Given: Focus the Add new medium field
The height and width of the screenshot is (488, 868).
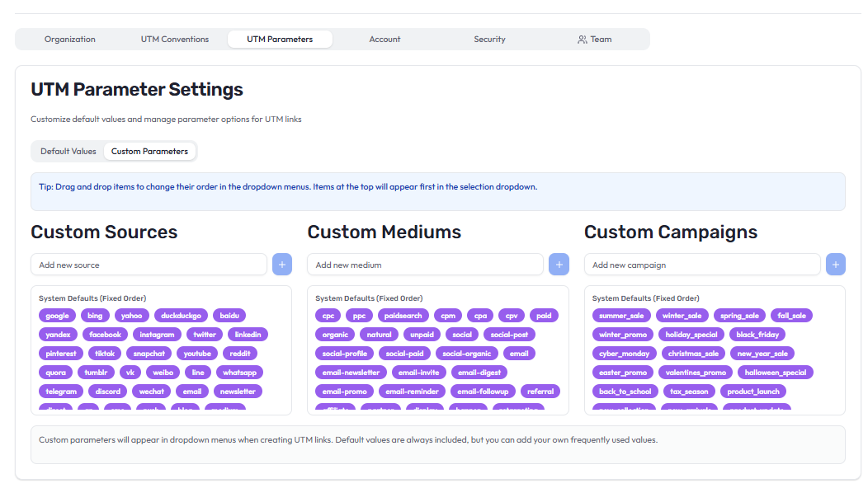Looking at the screenshot, I should 426,265.
